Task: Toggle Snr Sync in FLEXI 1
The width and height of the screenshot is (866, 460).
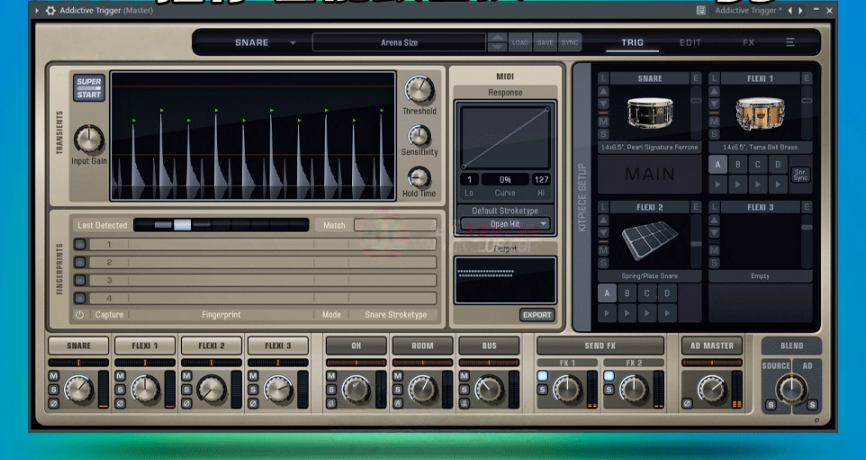Action: click(x=800, y=175)
